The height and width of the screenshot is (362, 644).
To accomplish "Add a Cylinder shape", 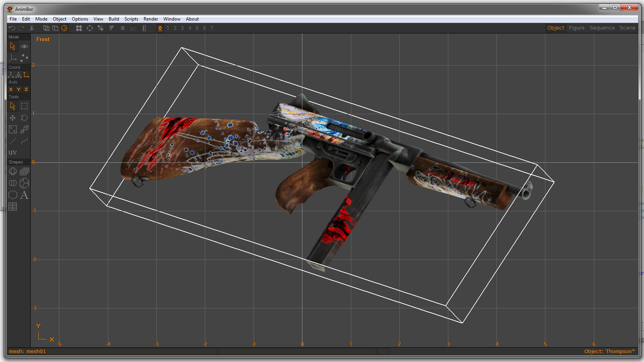I will click(13, 183).
